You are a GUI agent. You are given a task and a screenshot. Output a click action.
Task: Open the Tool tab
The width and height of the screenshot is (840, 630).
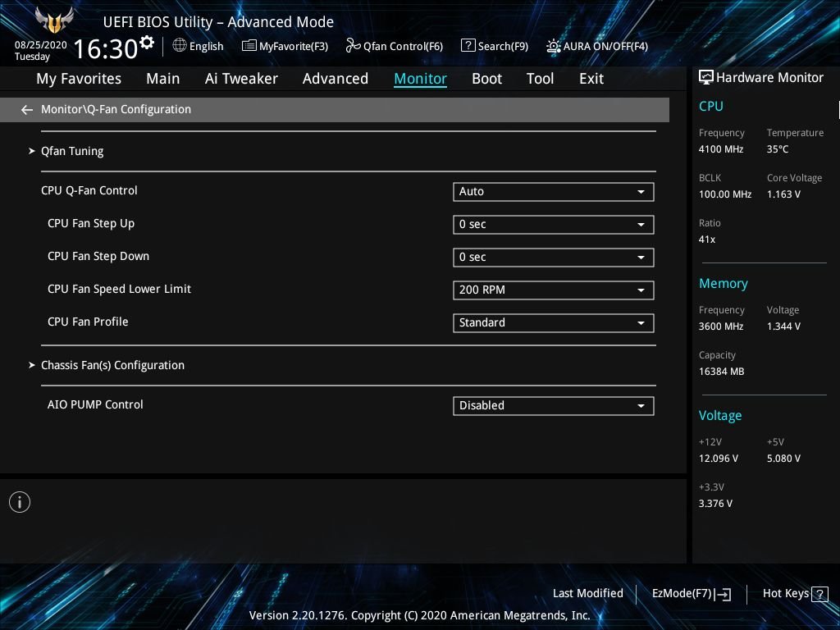540,79
